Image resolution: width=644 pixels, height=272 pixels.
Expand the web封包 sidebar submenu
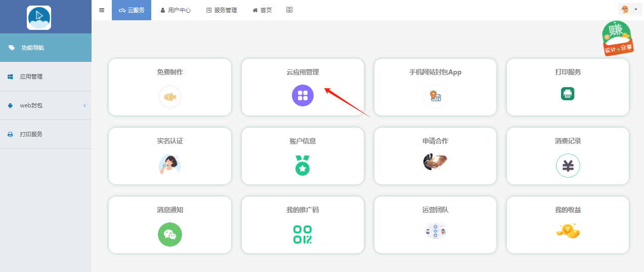click(x=46, y=105)
